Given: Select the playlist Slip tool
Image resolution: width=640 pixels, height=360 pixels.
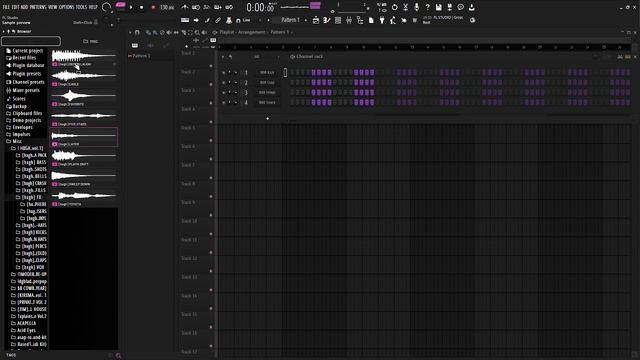Looking at the screenshot, I should (x=176, y=32).
